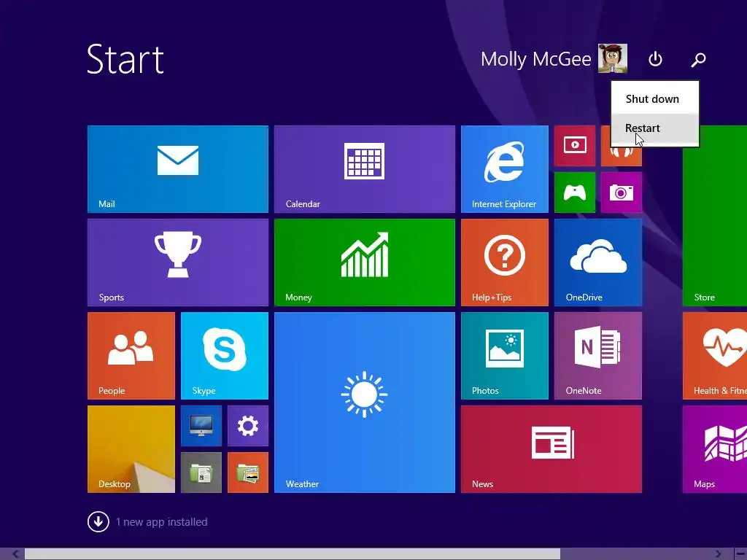The image size is (747, 560).
Task: Open the Health & Fitness tile
Action: click(715, 356)
